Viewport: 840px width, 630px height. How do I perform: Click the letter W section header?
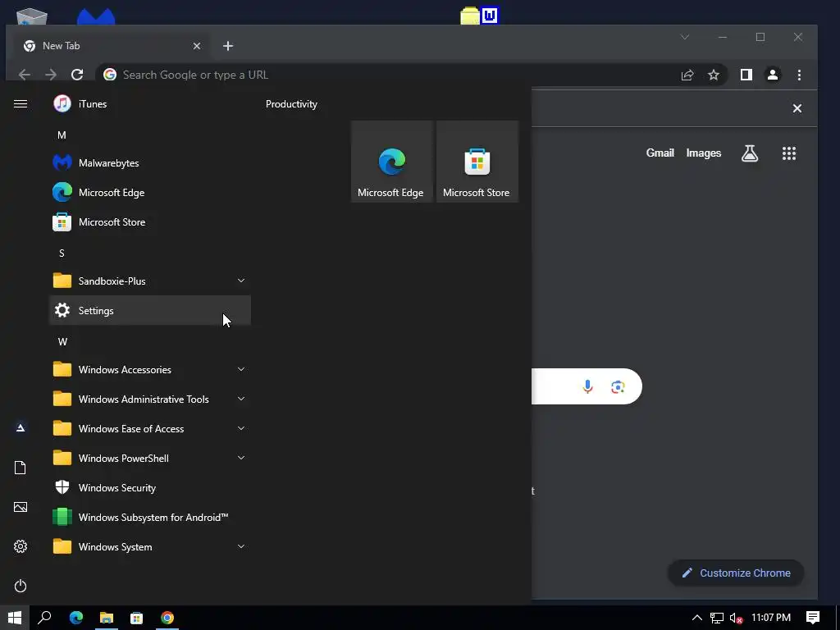62,341
